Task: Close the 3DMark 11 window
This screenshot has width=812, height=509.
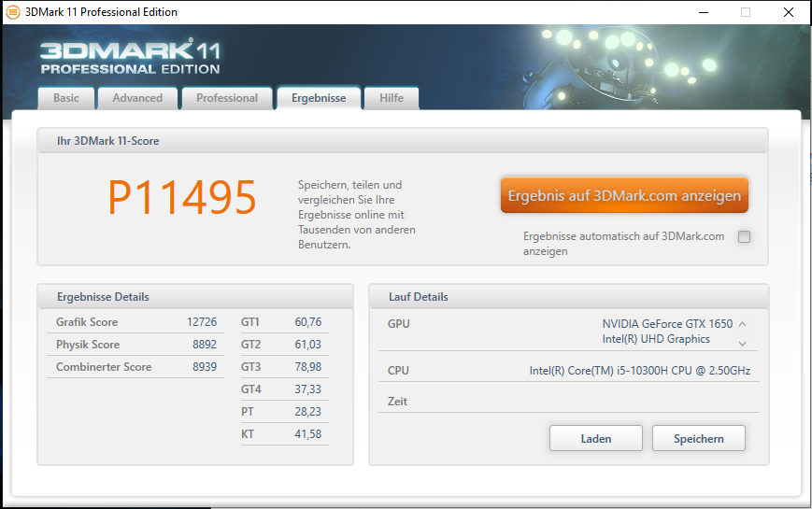Action: (x=789, y=12)
